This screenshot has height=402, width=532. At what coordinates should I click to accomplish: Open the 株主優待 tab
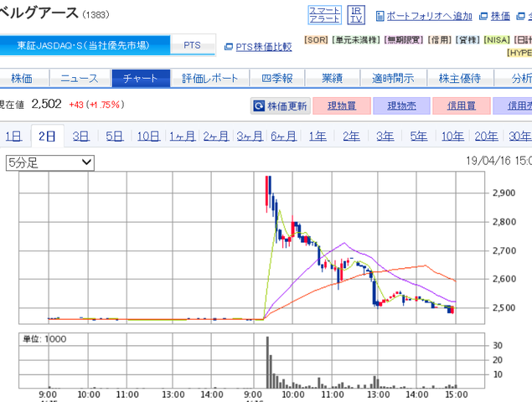[460, 79]
